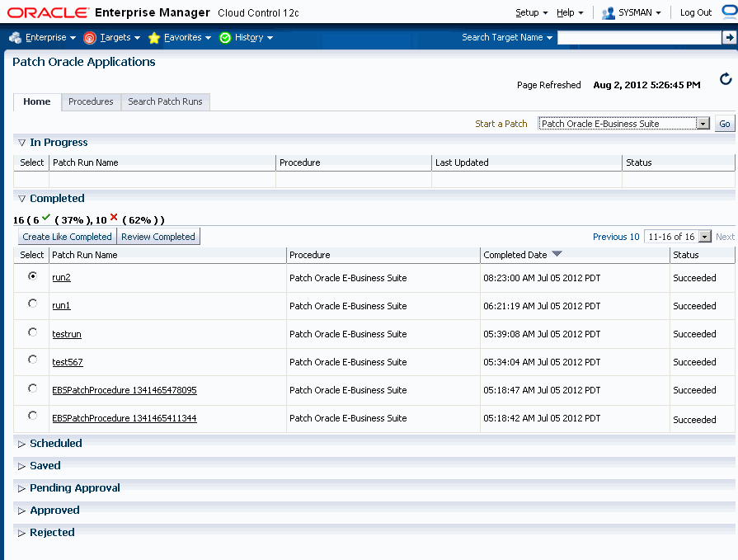This screenshot has height=560, width=738.
Task: Click the target name search field
Action: click(x=639, y=38)
